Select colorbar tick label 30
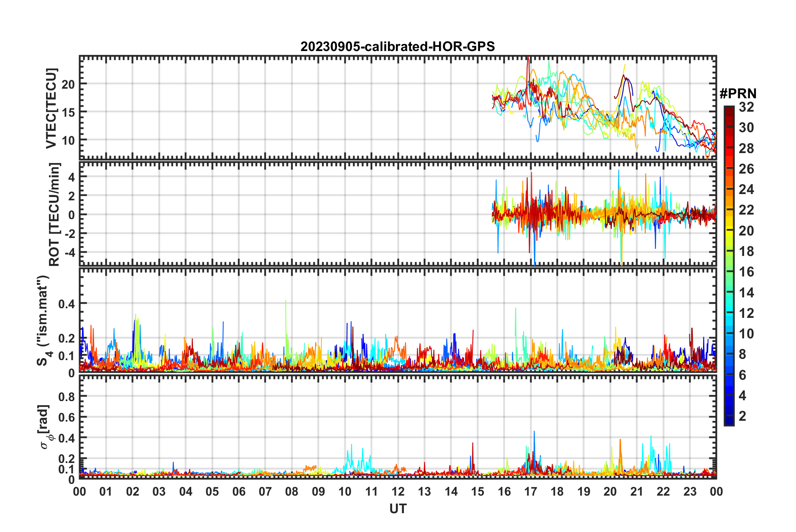The image size is (796, 532). tap(746, 128)
